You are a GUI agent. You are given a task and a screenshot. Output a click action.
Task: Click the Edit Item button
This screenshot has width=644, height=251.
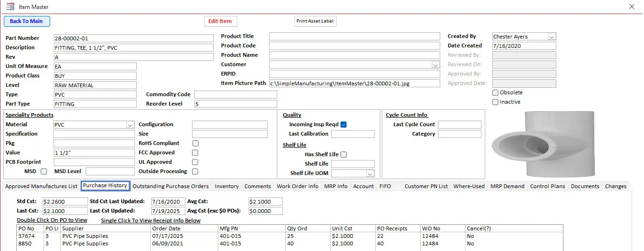point(220,21)
